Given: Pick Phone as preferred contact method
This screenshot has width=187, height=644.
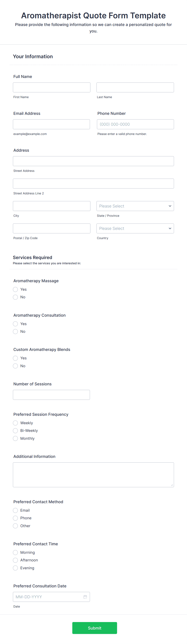Looking at the screenshot, I should (15, 518).
